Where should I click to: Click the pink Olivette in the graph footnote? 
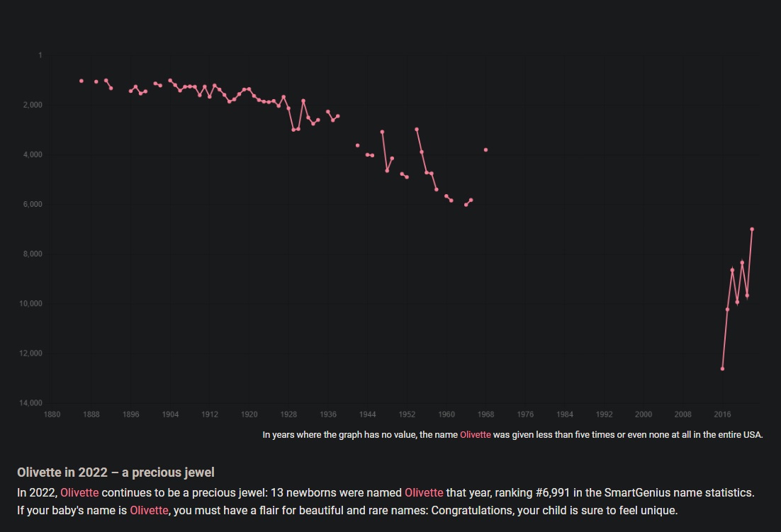tap(475, 434)
